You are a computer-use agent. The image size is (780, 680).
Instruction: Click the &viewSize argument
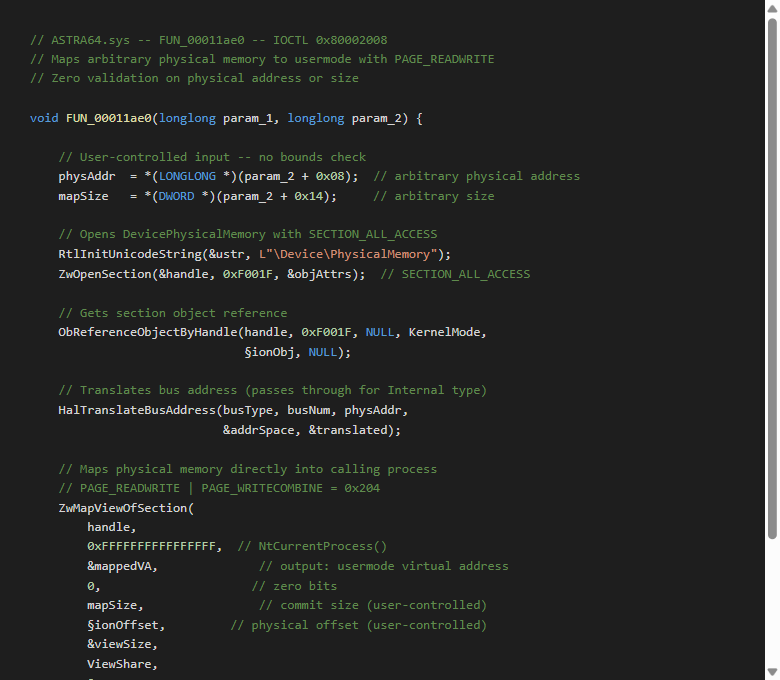(119, 644)
